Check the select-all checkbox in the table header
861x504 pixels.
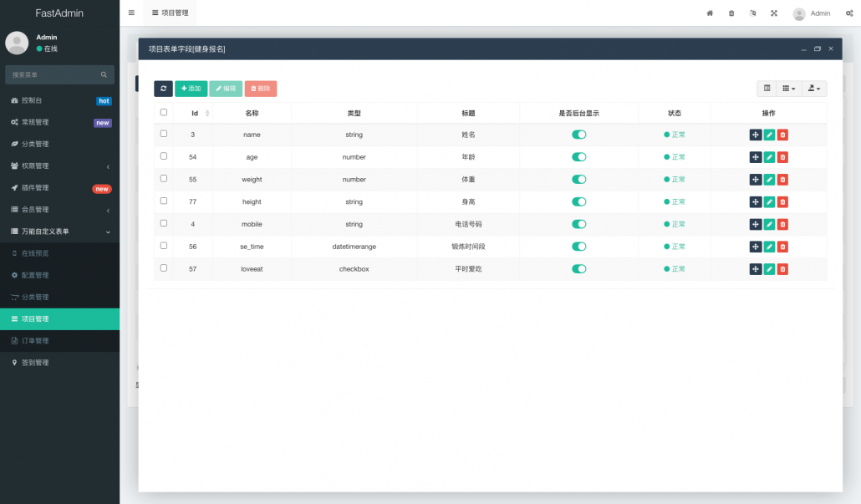(164, 112)
